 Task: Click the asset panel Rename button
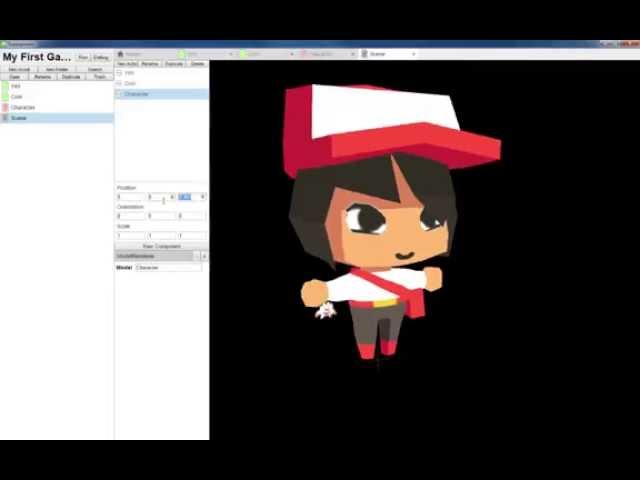point(43,77)
